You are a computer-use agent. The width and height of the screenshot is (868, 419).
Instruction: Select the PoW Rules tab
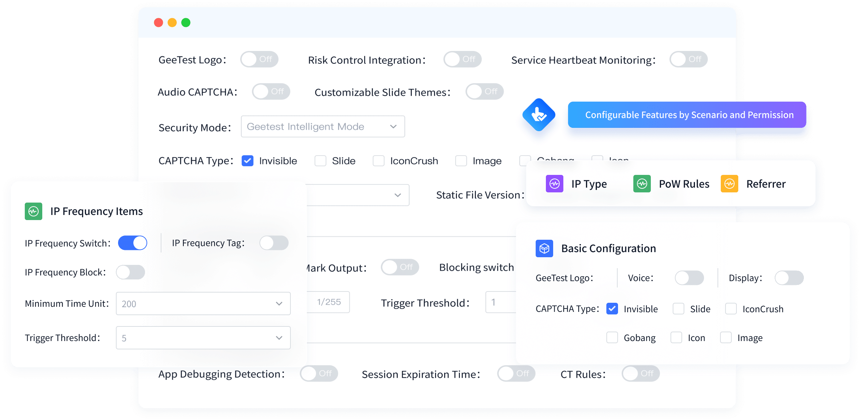point(684,184)
